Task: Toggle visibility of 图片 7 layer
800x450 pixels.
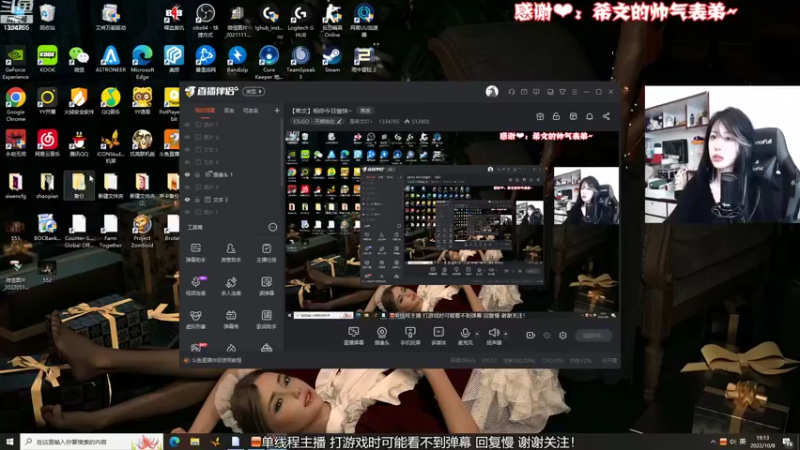Action: click(x=187, y=124)
